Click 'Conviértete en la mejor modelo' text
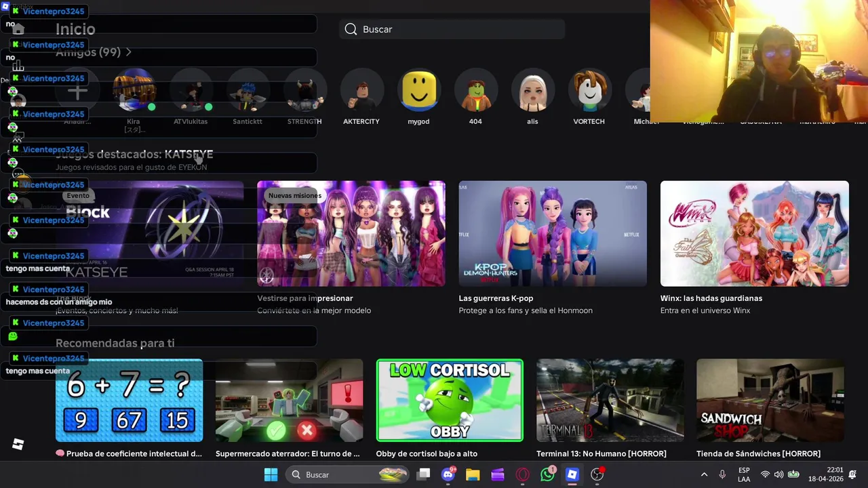 [314, 310]
